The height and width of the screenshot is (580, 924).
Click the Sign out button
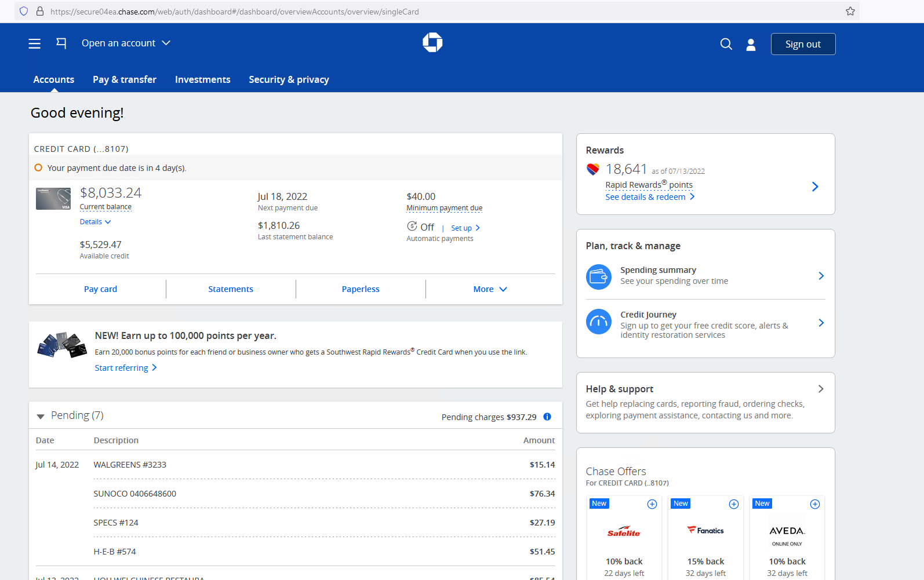pos(803,44)
